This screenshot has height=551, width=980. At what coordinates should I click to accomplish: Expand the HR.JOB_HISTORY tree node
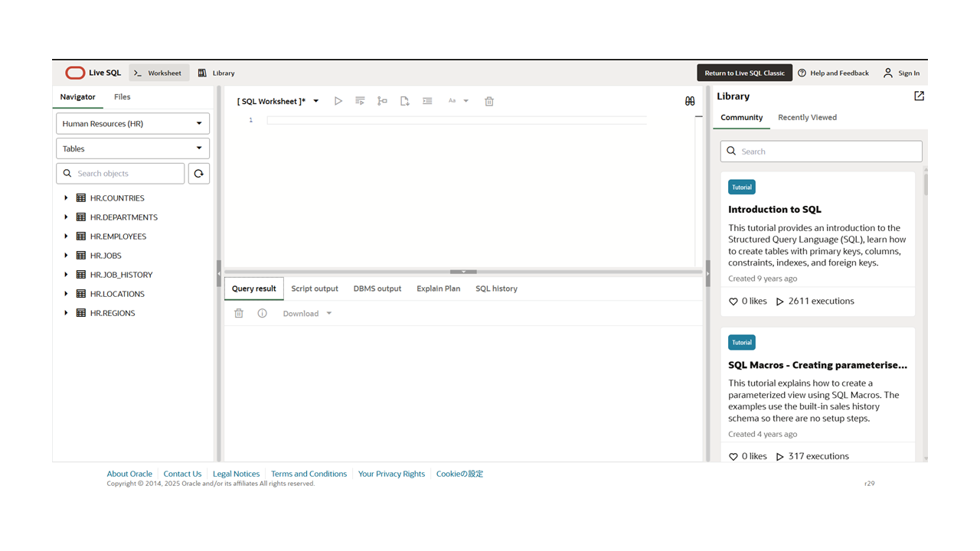[x=66, y=275]
